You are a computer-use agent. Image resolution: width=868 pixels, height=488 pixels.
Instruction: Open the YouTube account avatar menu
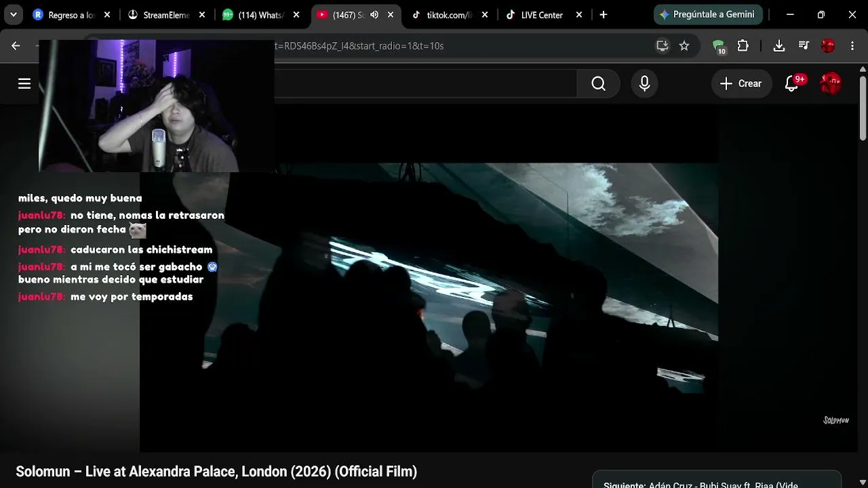click(831, 83)
